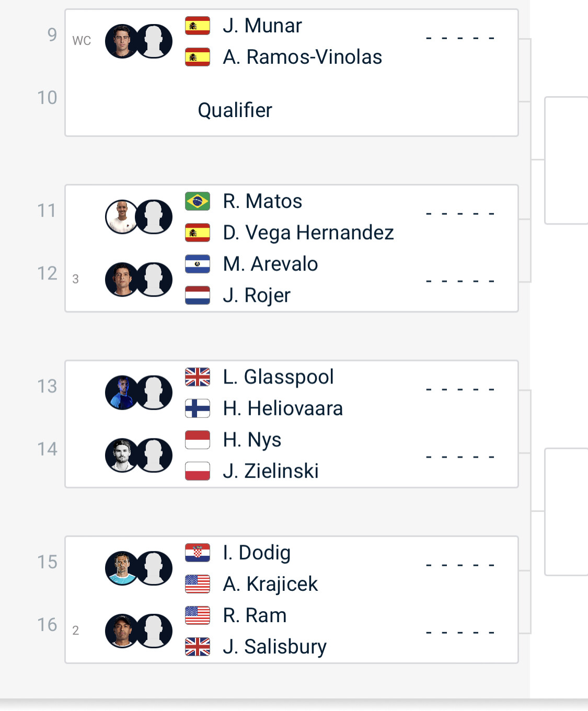Click the Netherlands flag beside J. Rojer
Screen dimensions: 588x711
tap(198, 295)
